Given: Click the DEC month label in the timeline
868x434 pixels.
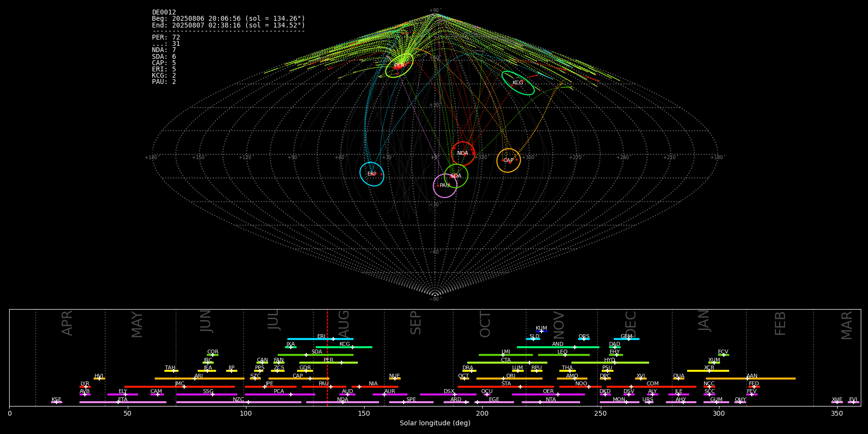Looking at the screenshot, I should (631, 325).
